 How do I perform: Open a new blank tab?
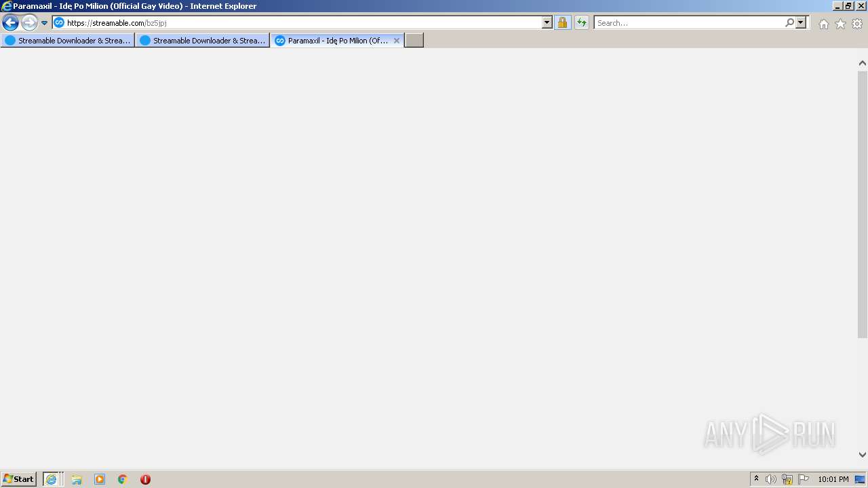point(414,41)
